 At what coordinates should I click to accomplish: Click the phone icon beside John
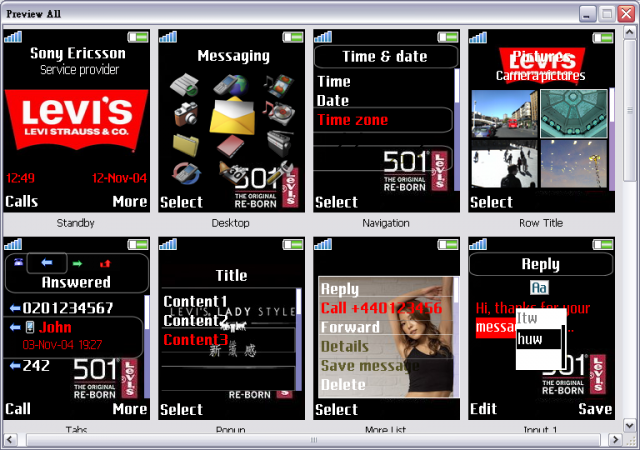click(30, 327)
